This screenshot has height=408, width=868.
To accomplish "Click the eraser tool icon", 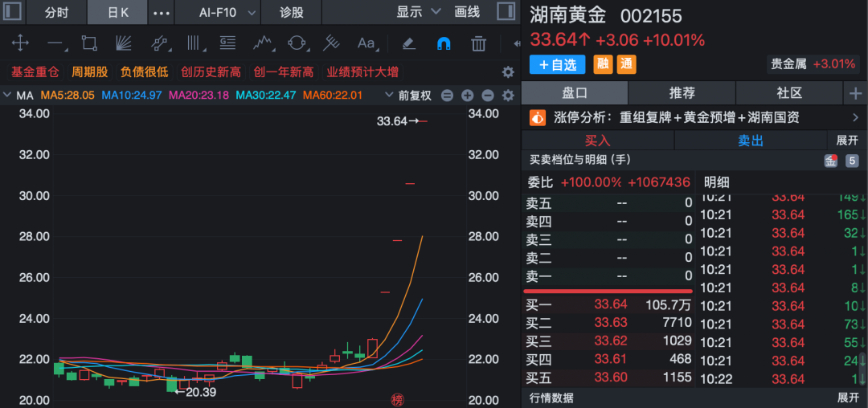I will point(408,43).
